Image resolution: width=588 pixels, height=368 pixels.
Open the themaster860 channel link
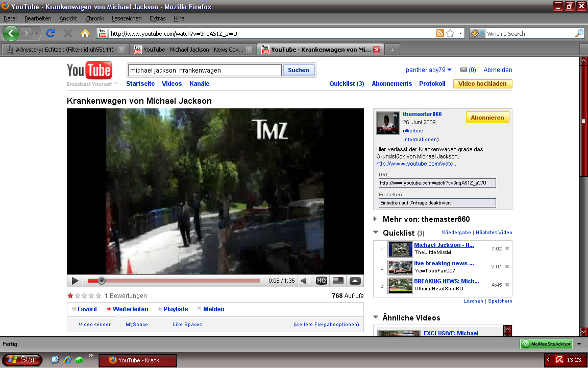click(422, 114)
